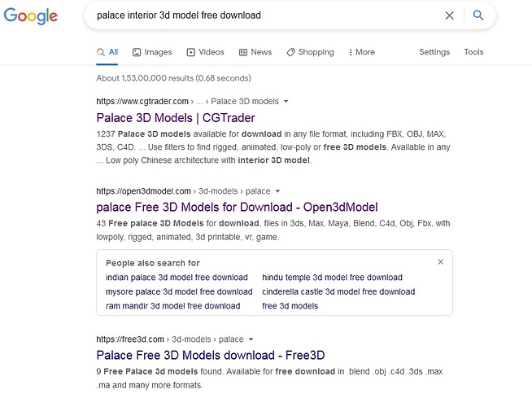Open the Open3dModel palace result link
The width and height of the screenshot is (532, 407).
[237, 207]
